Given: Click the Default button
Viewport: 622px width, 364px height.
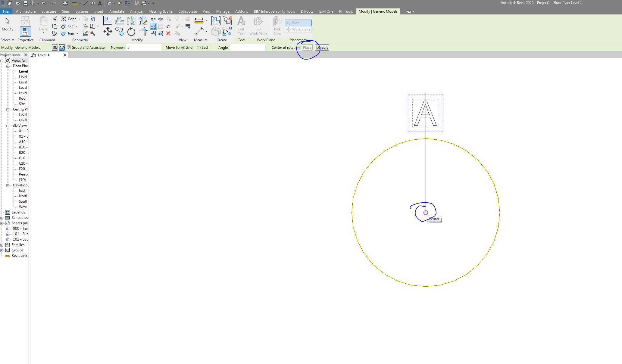Looking at the screenshot, I should [322, 47].
